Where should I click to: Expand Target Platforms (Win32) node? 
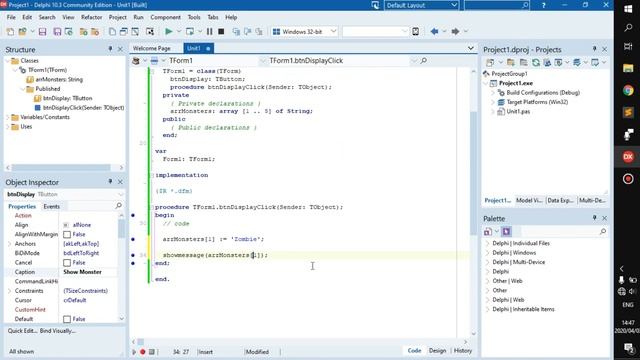[x=493, y=102]
